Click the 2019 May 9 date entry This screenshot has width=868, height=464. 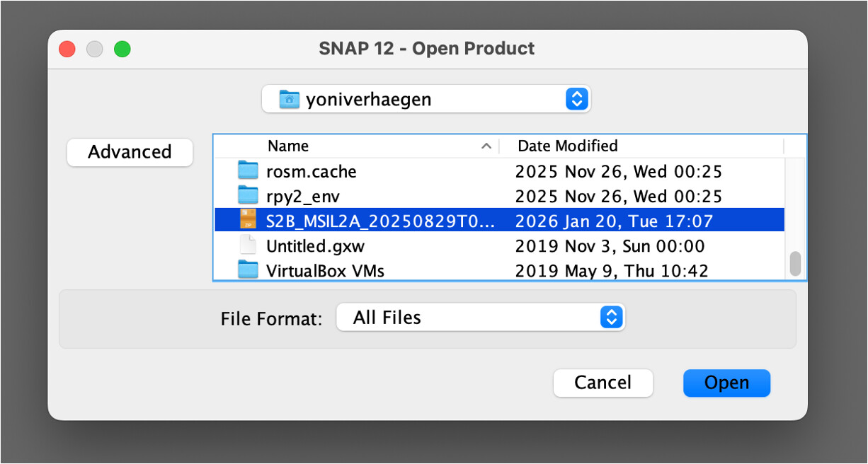[x=611, y=271]
